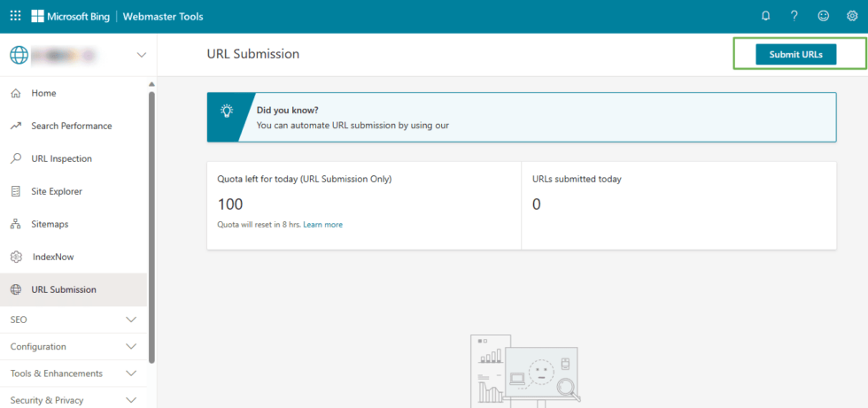Screen dimensions: 868x408
Task: Click the URLs submitted today count 0
Action: (537, 204)
